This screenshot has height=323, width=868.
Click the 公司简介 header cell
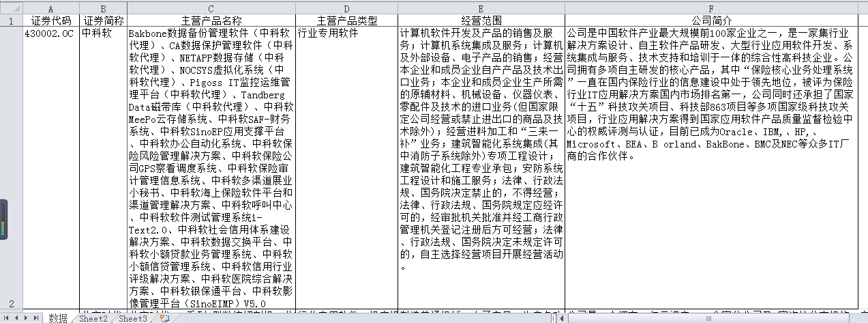pos(711,20)
